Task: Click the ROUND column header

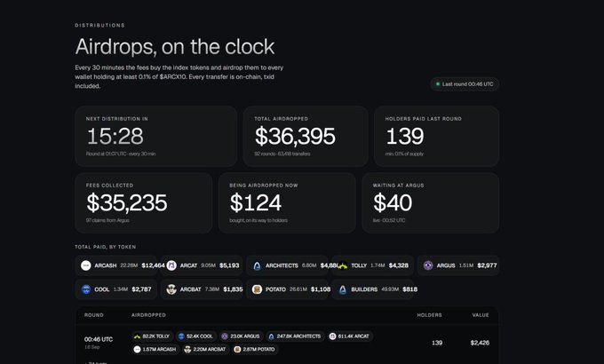Action: [x=94, y=315]
